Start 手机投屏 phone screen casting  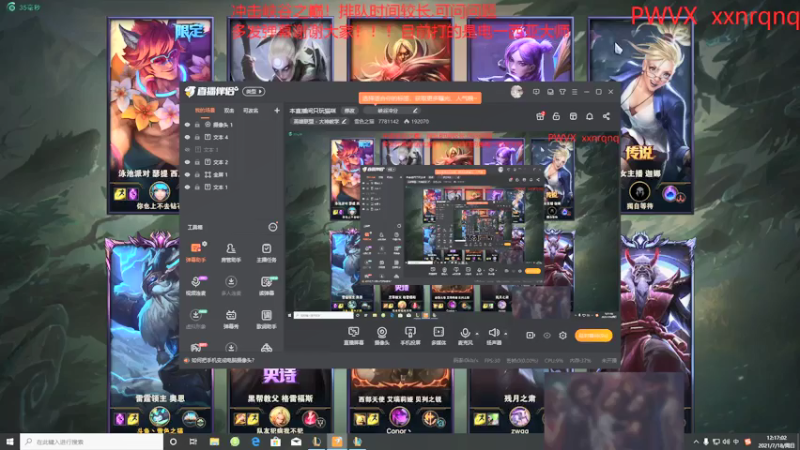(x=410, y=336)
